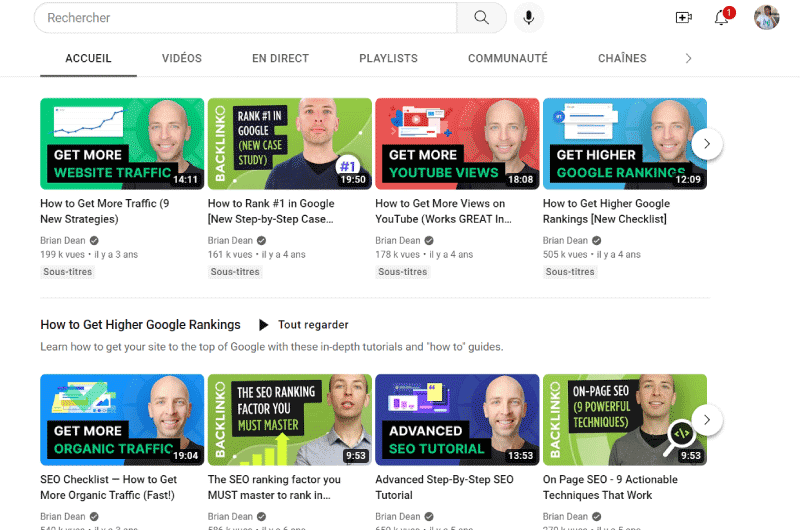
Task: Click the 18:08 duration badge
Action: [x=520, y=180]
